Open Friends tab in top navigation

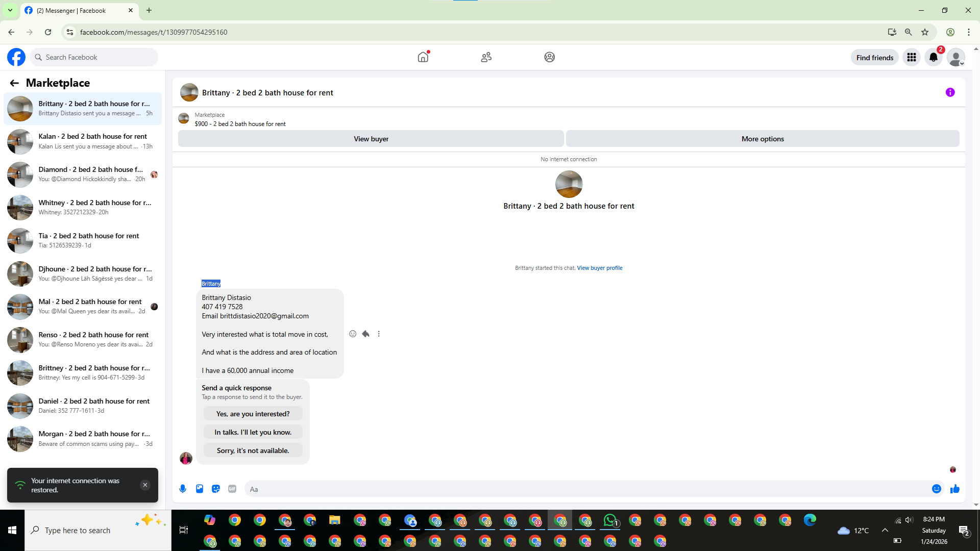(x=486, y=57)
